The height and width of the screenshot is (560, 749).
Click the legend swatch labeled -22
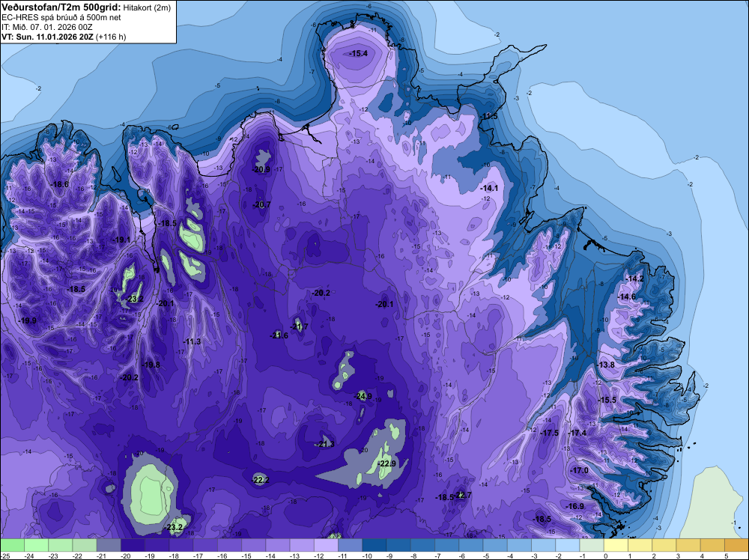coord(85,545)
